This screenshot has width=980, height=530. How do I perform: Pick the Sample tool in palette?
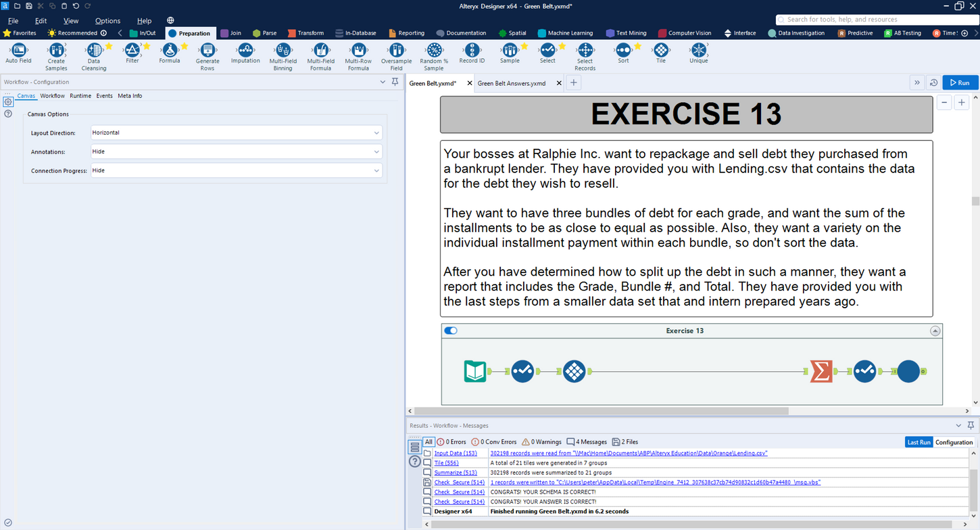pyautogui.click(x=510, y=54)
